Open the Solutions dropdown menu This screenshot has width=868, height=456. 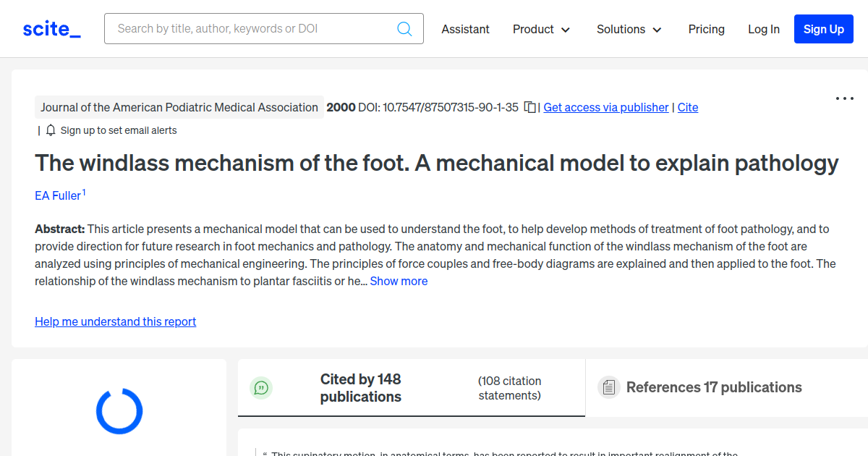point(628,29)
